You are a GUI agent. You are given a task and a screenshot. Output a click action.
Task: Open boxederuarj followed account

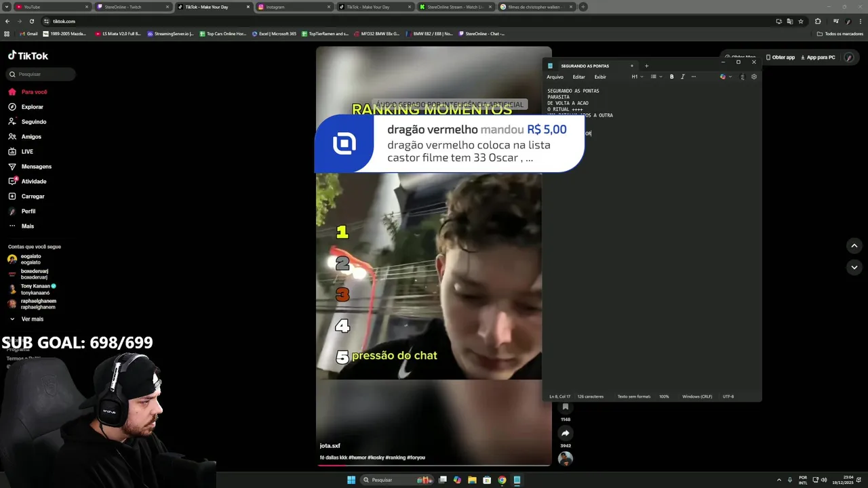click(x=28, y=274)
